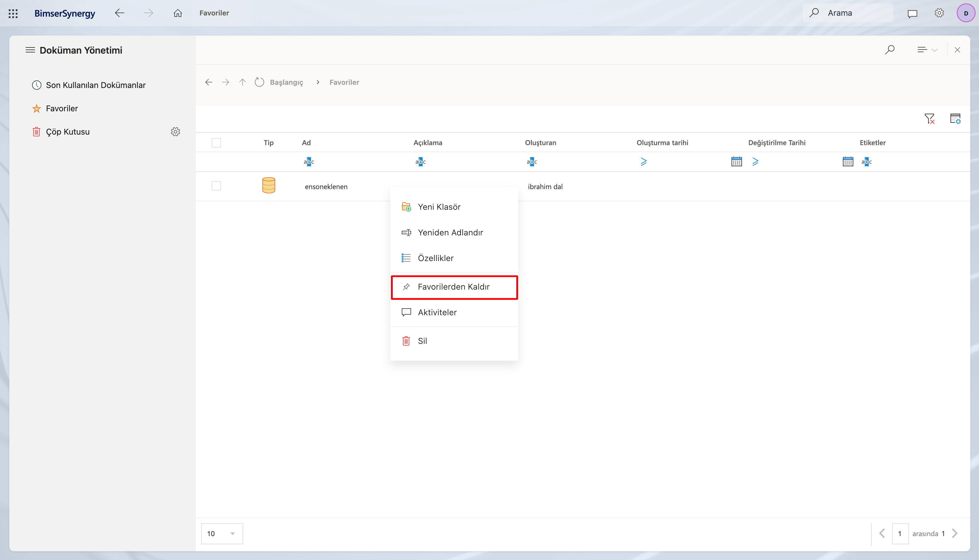Open the top bar settings gear

tap(939, 13)
